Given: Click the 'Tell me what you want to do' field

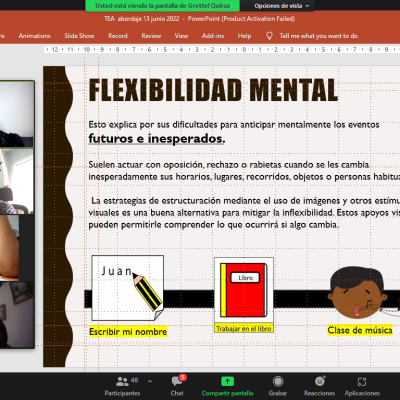Looking at the screenshot, I should coord(319,36).
